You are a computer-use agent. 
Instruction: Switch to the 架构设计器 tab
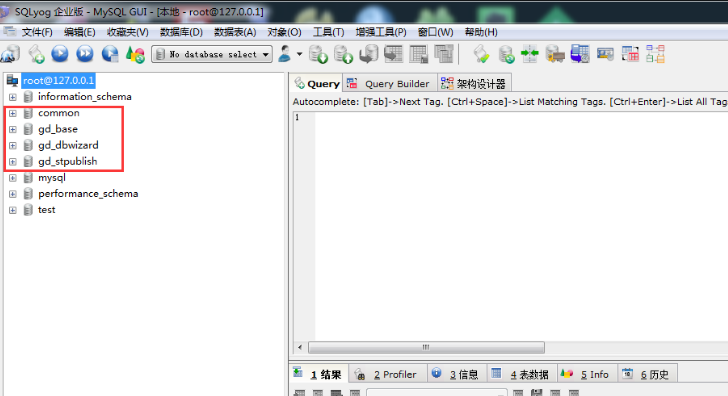coord(474,84)
